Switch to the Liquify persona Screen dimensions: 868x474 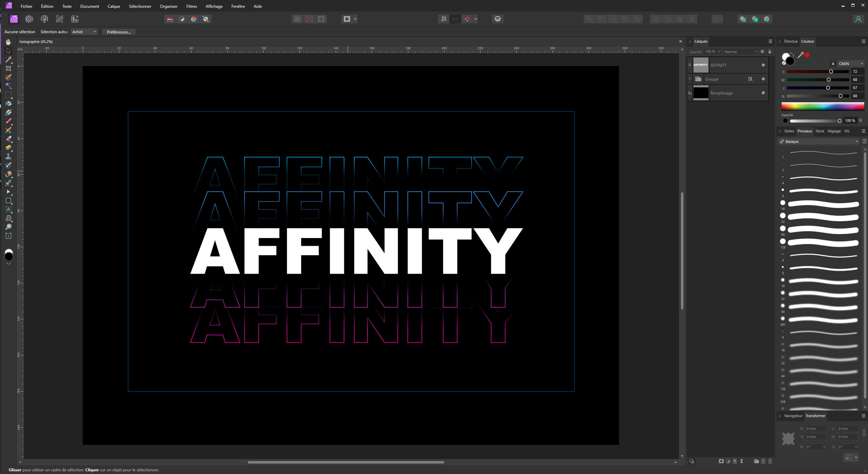coord(29,19)
